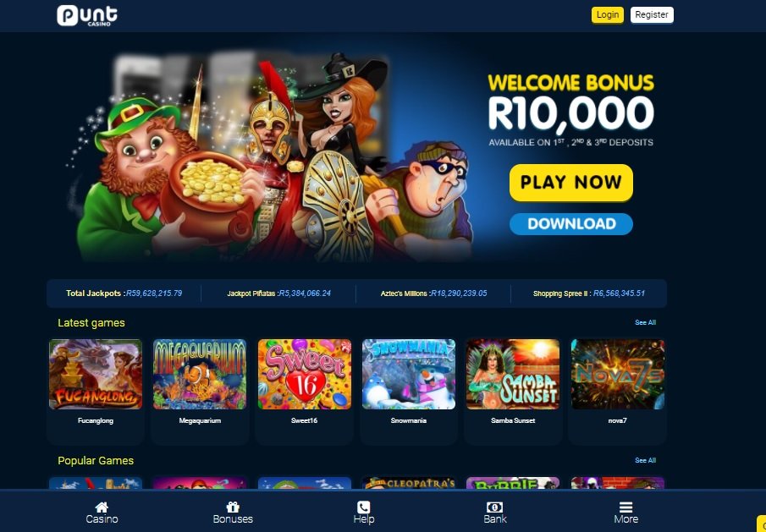Click the Register button
The height and width of the screenshot is (532, 766).
click(x=652, y=14)
